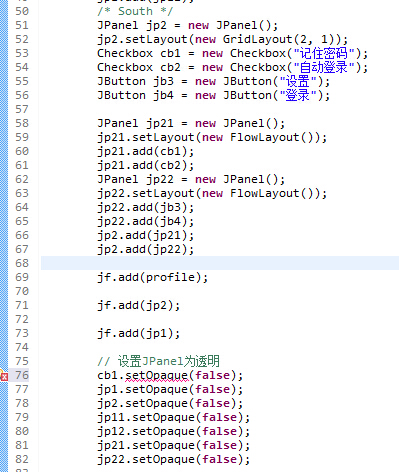Click the jp2.add(jp21) statement on line 66

tap(145, 235)
